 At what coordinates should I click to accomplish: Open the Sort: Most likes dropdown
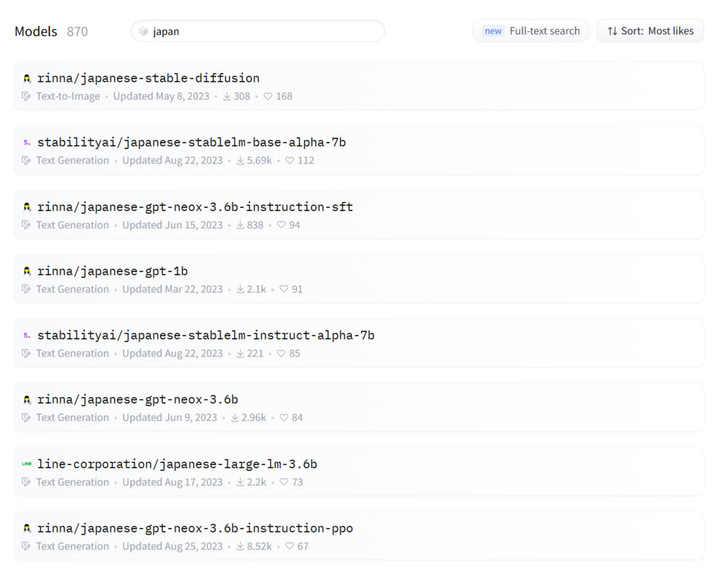[x=650, y=31]
